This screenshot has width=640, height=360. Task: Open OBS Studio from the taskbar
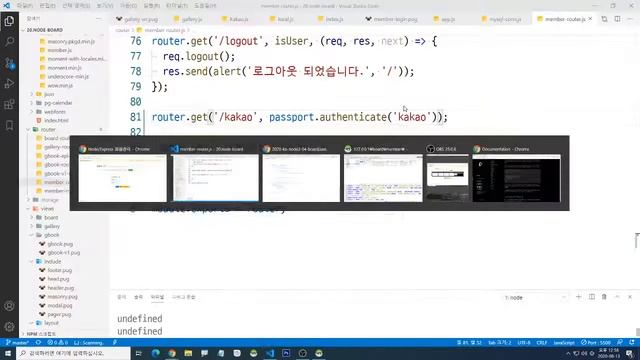point(302,353)
